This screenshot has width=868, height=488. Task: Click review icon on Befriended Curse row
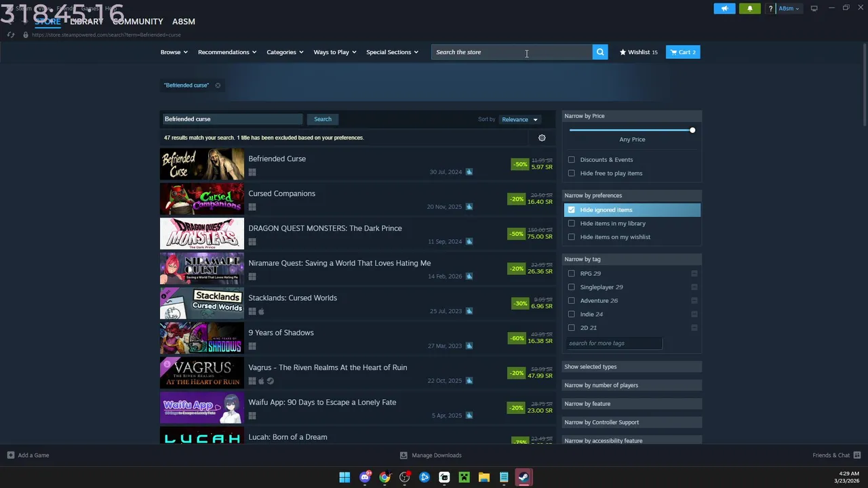469,172
